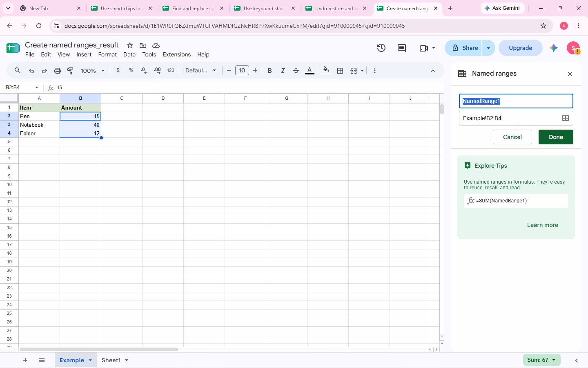This screenshot has width=588, height=368.
Task: Open the text color picker
Action: [310, 70]
